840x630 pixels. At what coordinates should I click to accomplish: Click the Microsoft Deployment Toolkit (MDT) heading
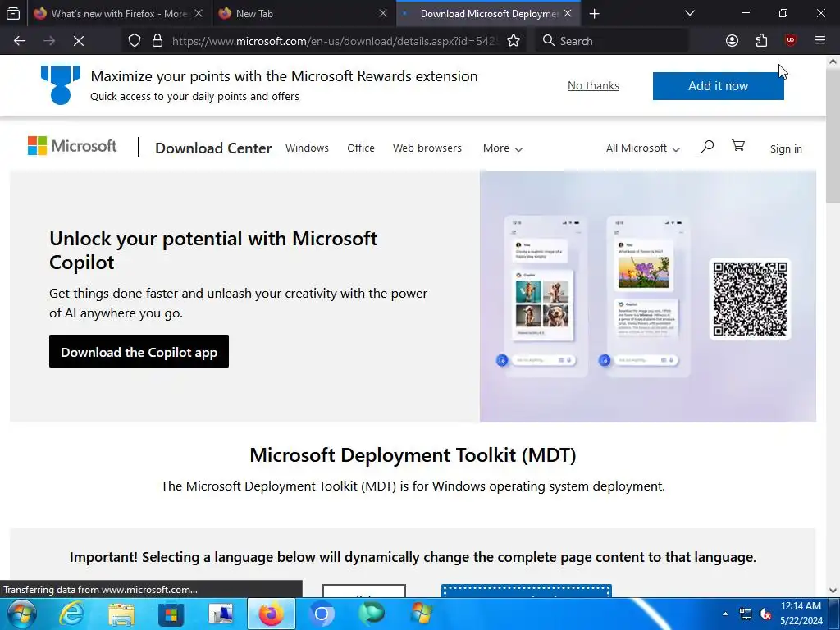413,454
